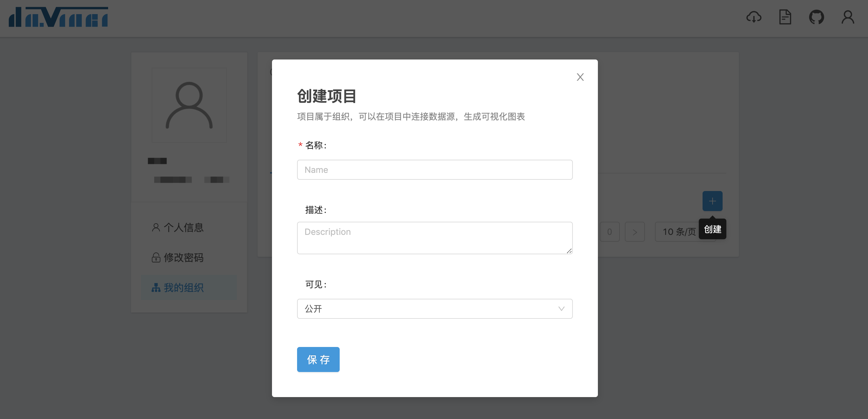Open the documentation file icon
The width and height of the screenshot is (868, 419).
point(785,17)
